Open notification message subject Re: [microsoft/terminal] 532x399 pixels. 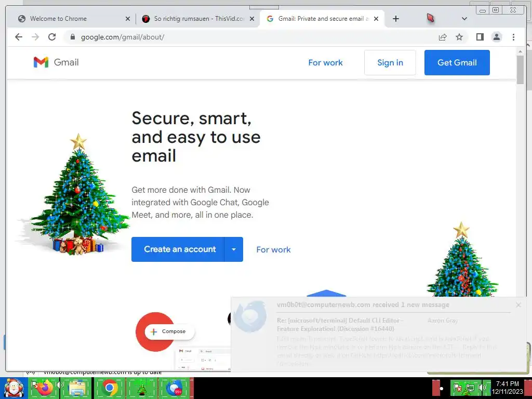click(340, 325)
